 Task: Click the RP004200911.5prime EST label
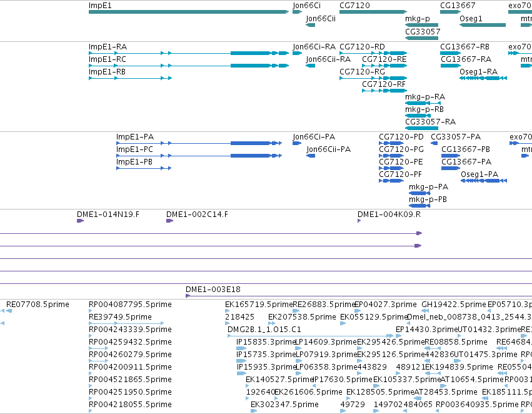point(130,367)
